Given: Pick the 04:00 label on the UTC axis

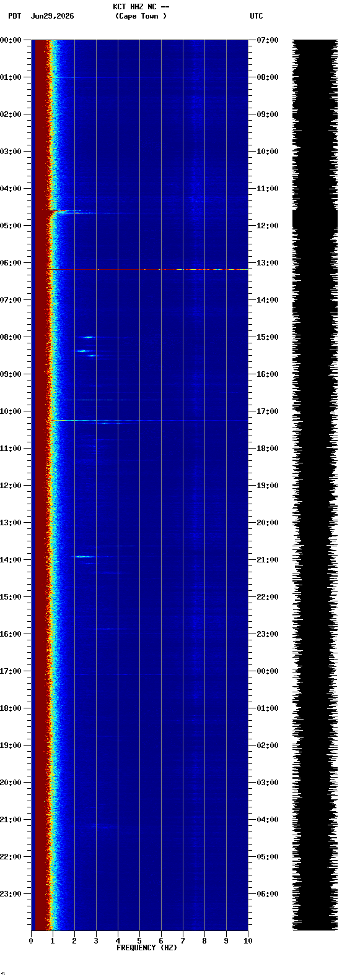Looking at the screenshot, I should coord(268,820).
